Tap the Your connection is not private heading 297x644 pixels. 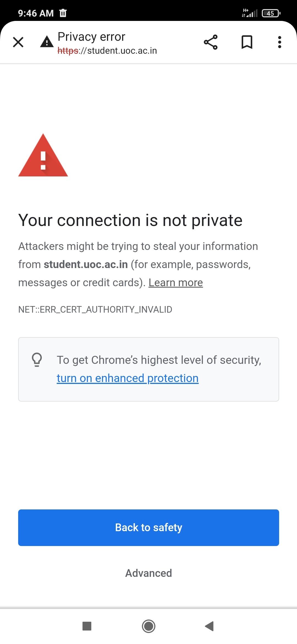coord(130,220)
